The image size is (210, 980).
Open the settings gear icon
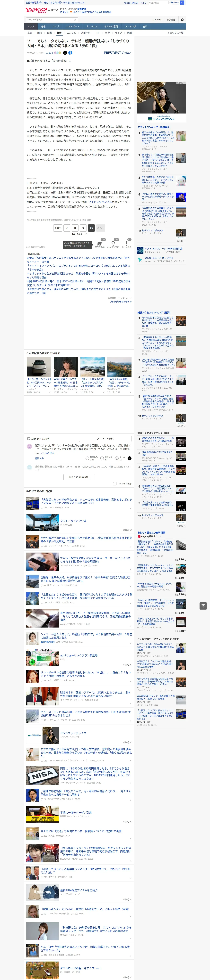pos(182,19)
